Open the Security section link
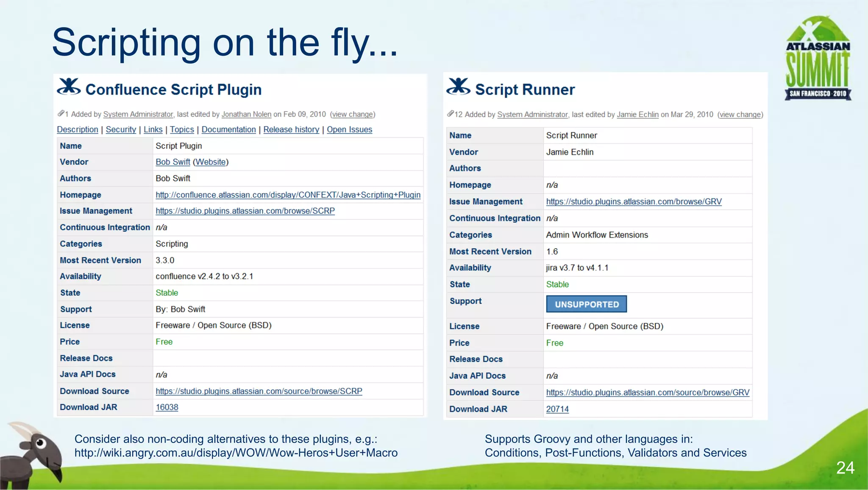Viewport: 868px width, 490px height. click(x=121, y=130)
